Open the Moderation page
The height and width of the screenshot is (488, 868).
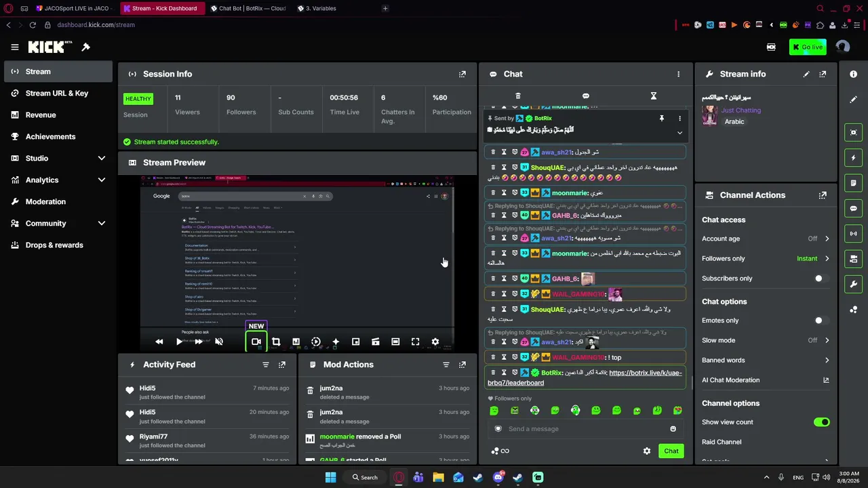click(58, 202)
